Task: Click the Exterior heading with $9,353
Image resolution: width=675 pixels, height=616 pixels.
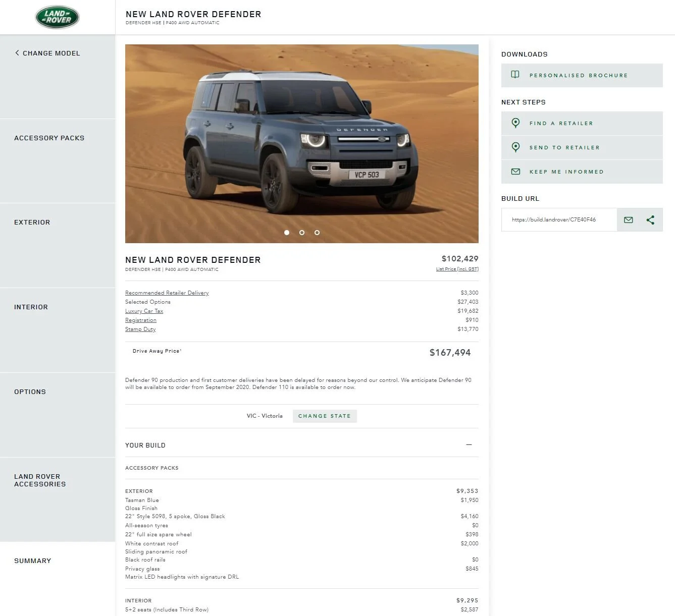Action: point(302,491)
